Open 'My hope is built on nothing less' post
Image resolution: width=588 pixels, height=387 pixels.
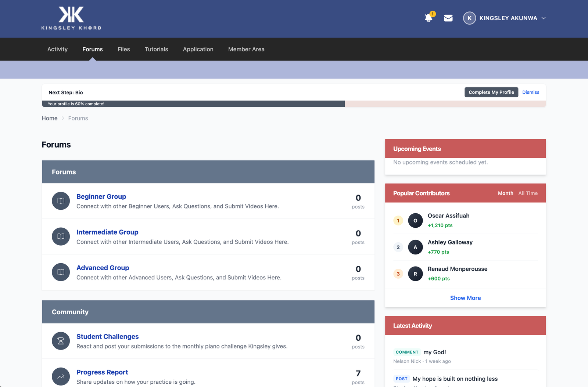(x=455, y=379)
